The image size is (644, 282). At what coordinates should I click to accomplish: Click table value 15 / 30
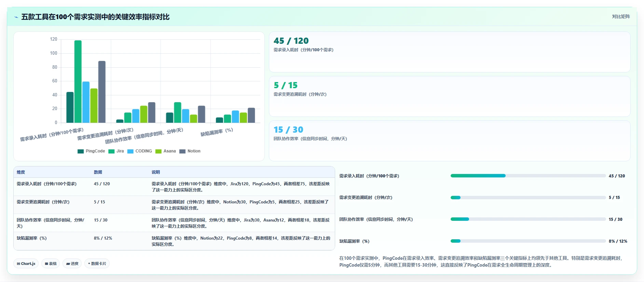(101, 220)
